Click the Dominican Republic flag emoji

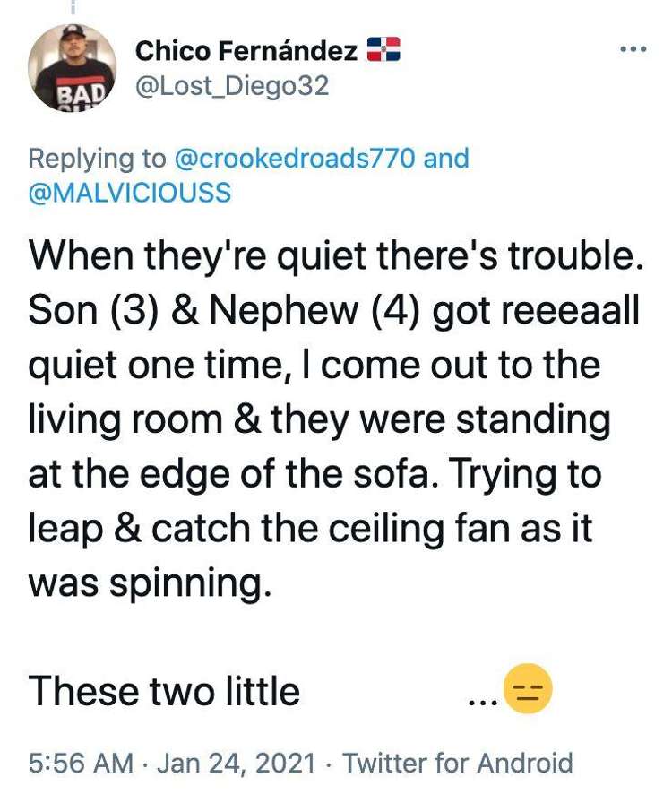[383, 49]
